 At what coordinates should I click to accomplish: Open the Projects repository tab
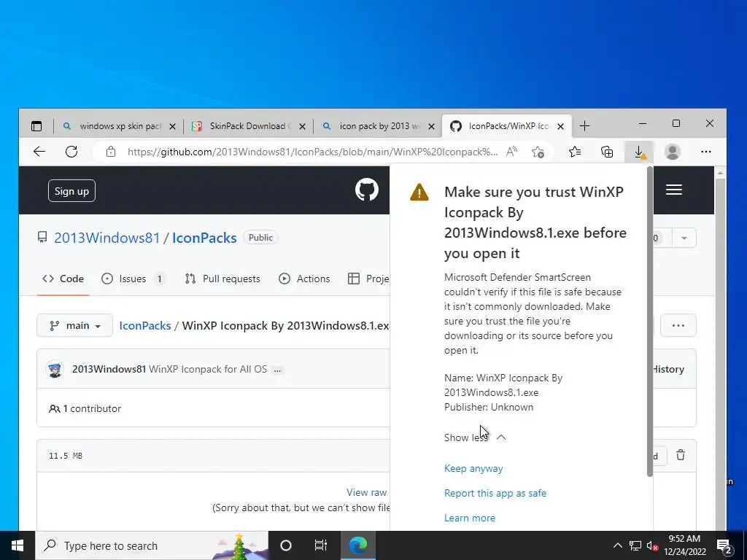coord(368,279)
